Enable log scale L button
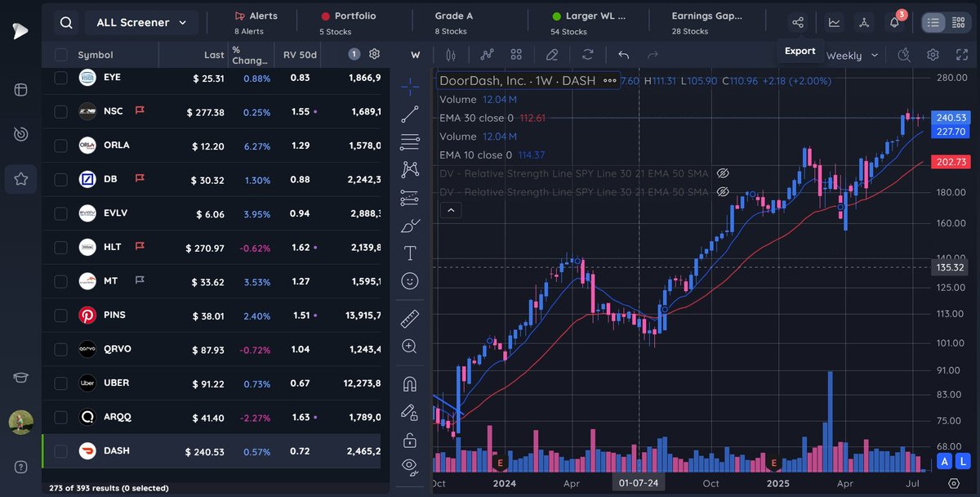Screen dimensions: 980x497 coord(963,462)
